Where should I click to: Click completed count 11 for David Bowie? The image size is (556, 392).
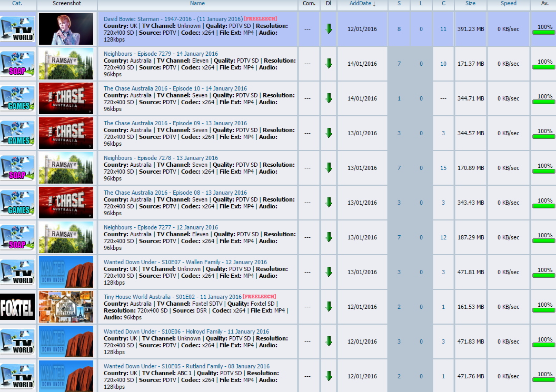point(443,29)
